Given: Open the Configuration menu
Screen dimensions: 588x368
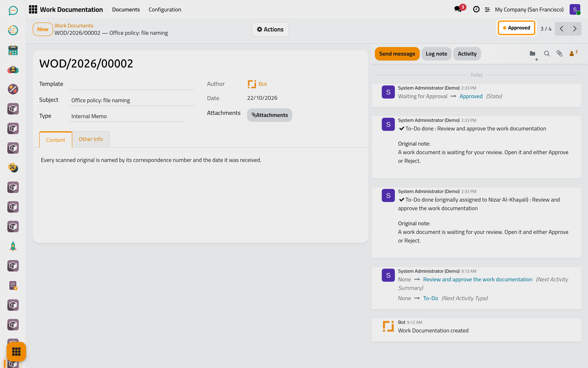Looking at the screenshot, I should point(165,10).
